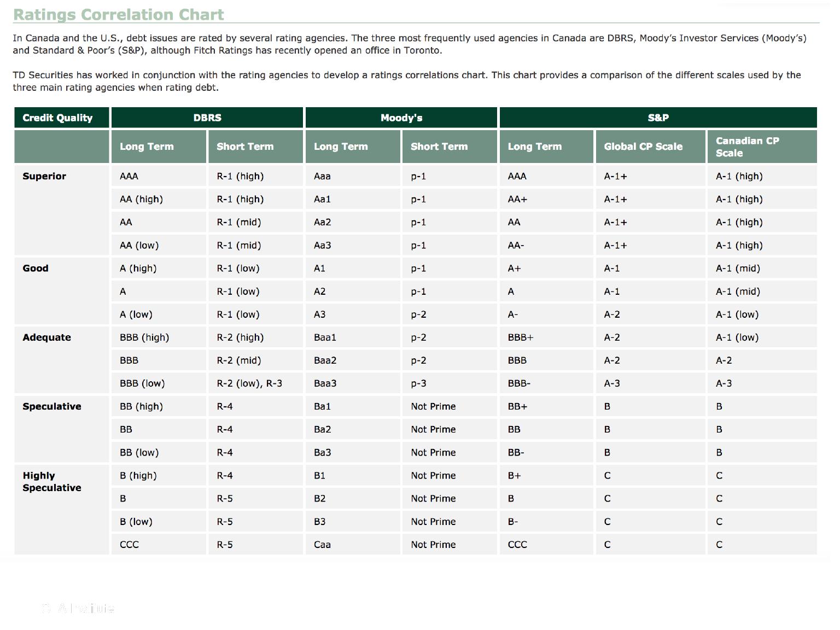Select Moody's 'A1' rating cell

[x=353, y=268]
